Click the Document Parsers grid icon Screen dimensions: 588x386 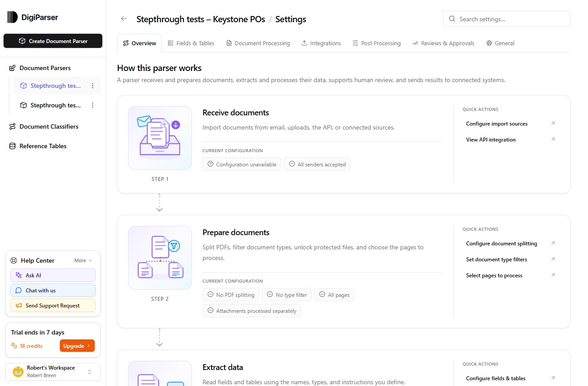coord(12,68)
